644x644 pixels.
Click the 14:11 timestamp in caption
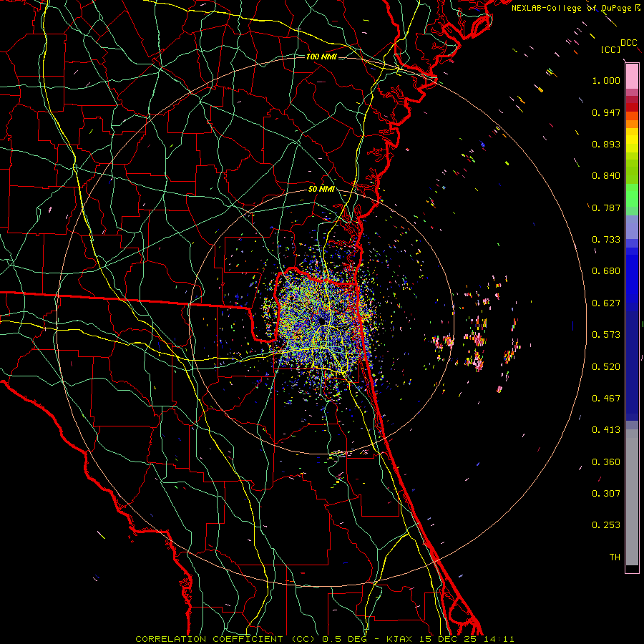[x=498, y=639]
